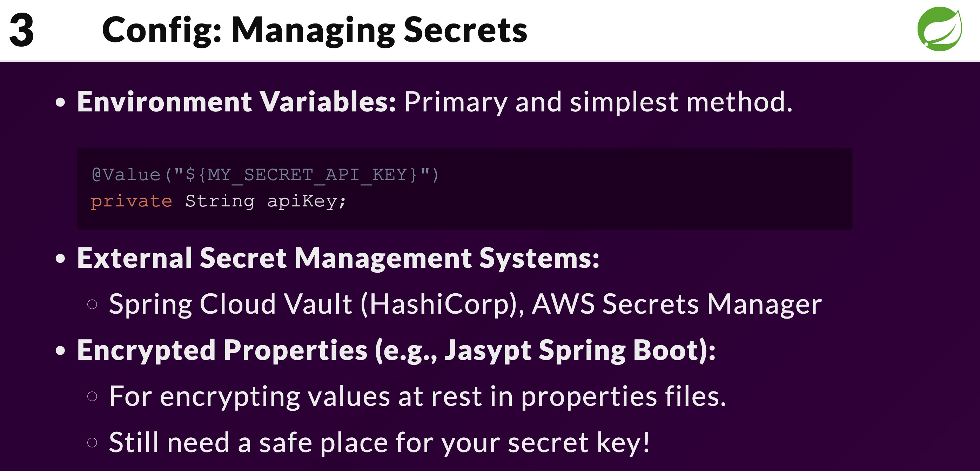Click the green Spring leaf logo
The image size is (980, 471).
(x=939, y=29)
